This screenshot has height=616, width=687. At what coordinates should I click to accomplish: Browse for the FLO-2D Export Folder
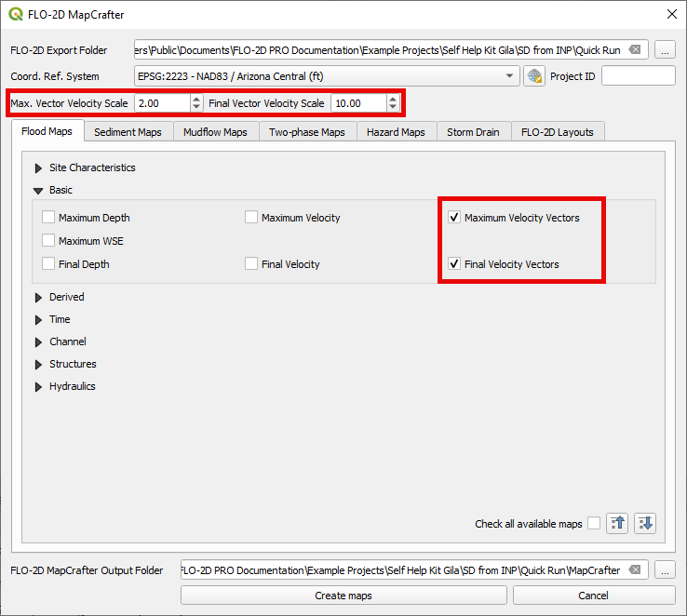(665, 50)
